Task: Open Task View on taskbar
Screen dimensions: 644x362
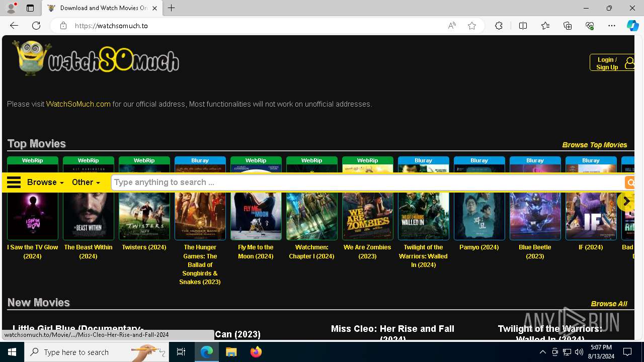Action: click(181, 352)
